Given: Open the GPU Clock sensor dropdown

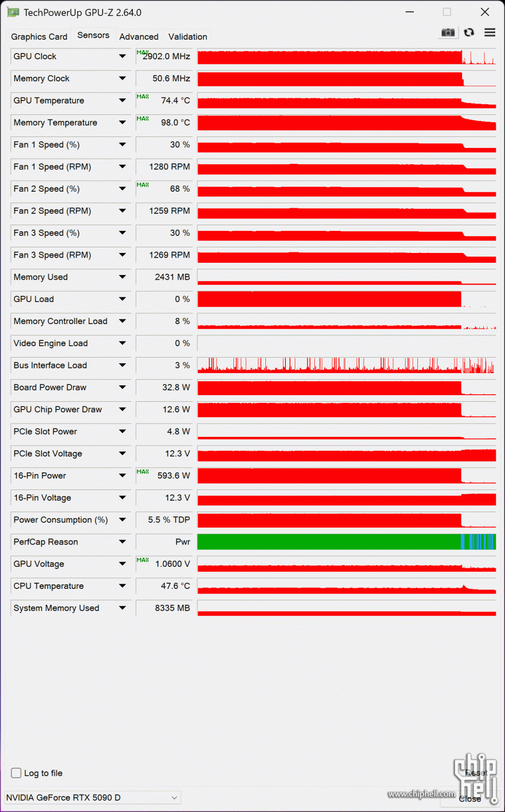Looking at the screenshot, I should pyautogui.click(x=122, y=56).
